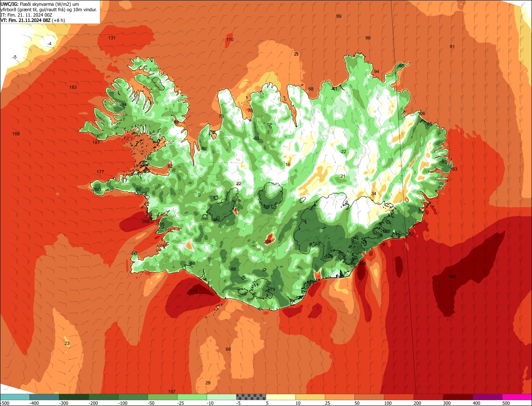
Task: Click the map value '169' on the western edge
Action: pos(16,134)
